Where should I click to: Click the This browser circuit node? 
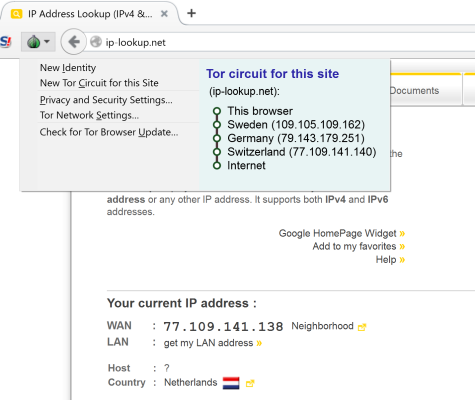tap(260, 111)
